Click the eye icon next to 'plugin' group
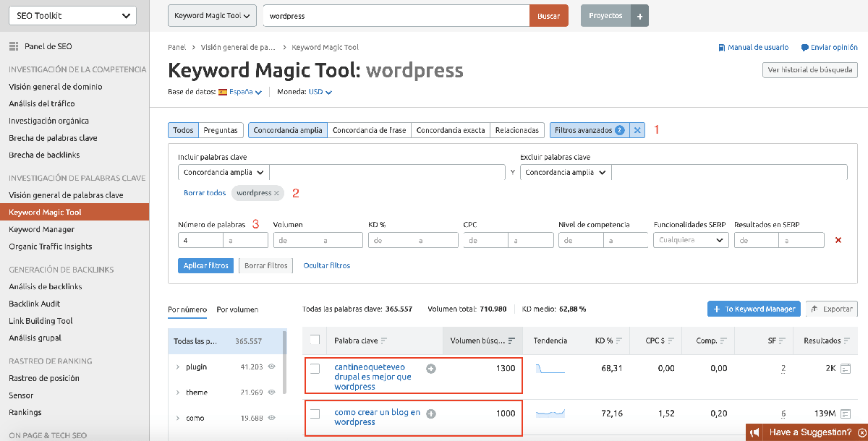868x441 pixels. (x=271, y=368)
